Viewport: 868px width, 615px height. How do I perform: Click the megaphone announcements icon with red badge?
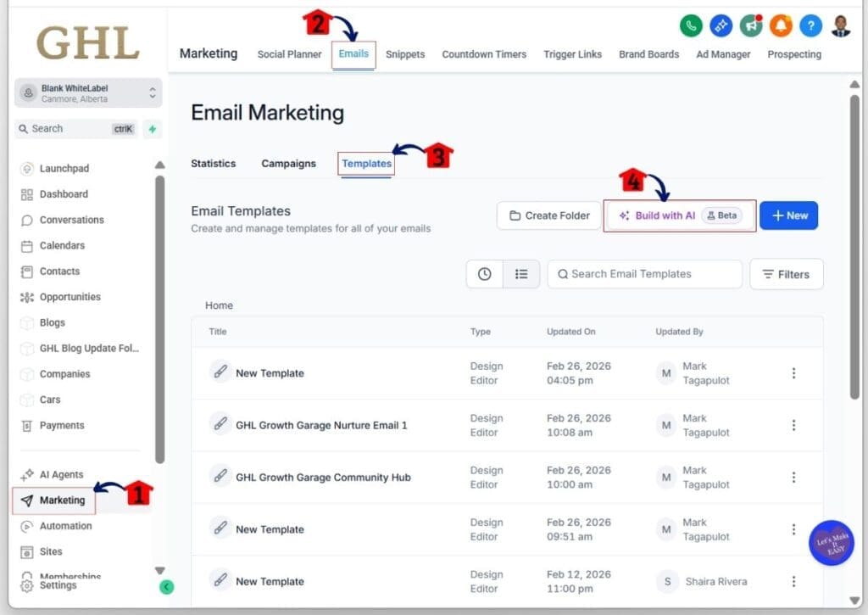(751, 25)
